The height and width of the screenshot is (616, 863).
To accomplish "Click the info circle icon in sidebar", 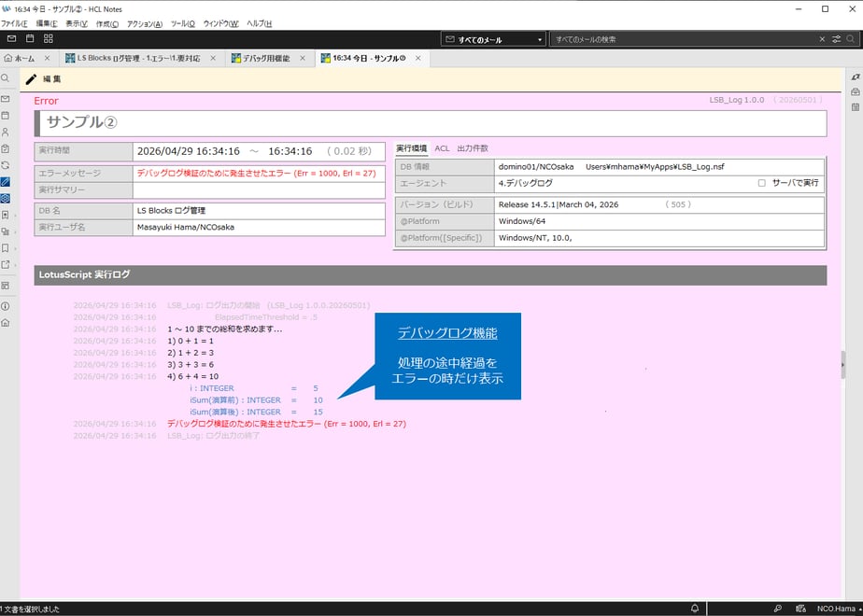I will tap(6, 306).
